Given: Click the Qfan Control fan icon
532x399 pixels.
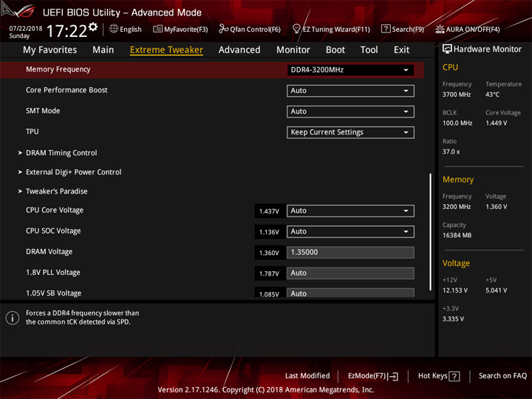Looking at the screenshot, I should click(223, 29).
